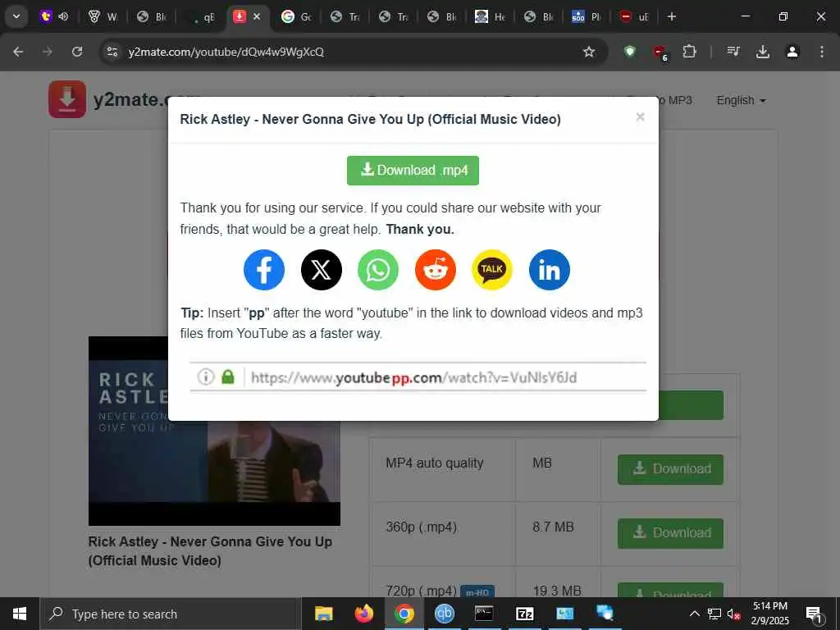Share via X (Twitter) icon
840x630 pixels.
tap(321, 269)
